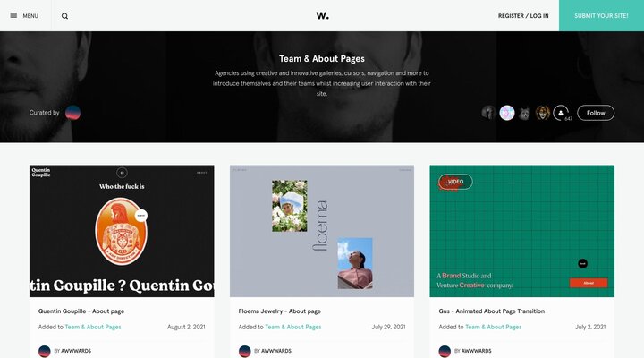
Task: Open the curator's gradient avatar
Action: point(72,113)
